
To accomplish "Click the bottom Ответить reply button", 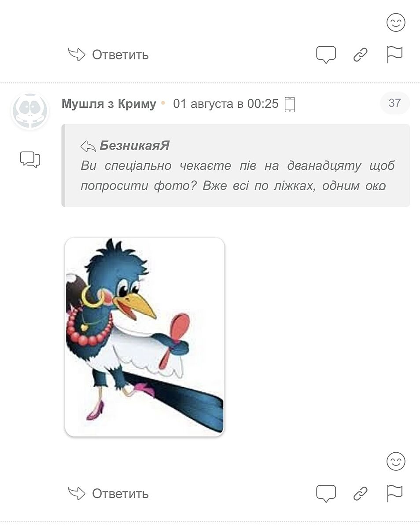I will click(108, 494).
